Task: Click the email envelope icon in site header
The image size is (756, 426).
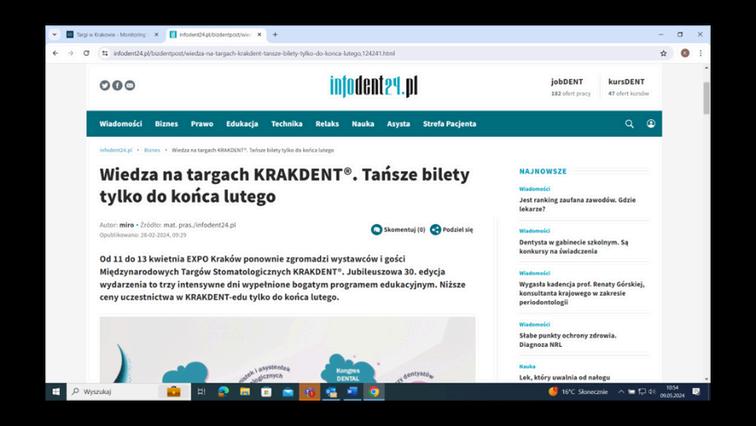Action: (x=130, y=85)
